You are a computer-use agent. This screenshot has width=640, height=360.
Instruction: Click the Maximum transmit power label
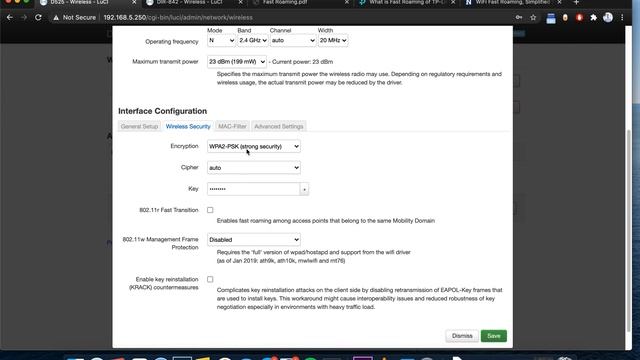pos(165,62)
